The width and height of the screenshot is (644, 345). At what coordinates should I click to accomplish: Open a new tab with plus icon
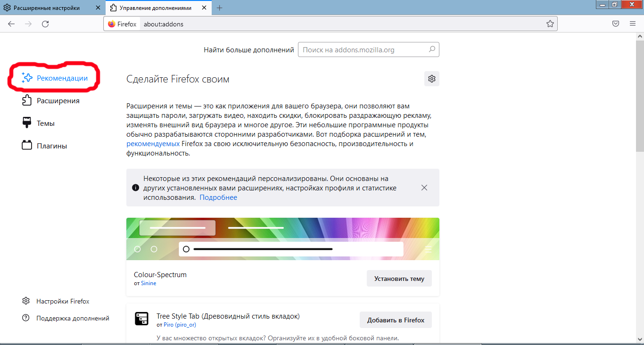click(220, 8)
